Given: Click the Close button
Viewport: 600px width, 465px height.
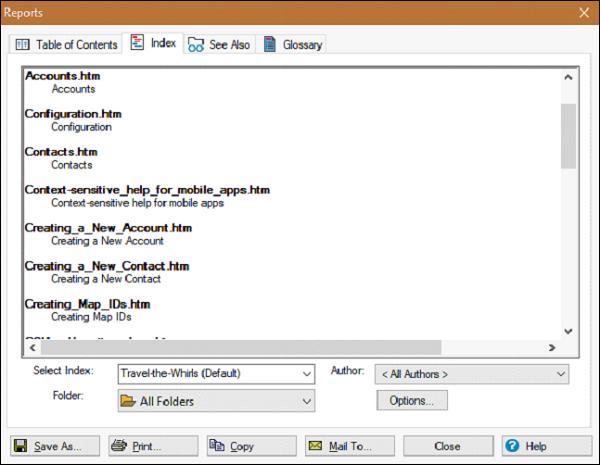Looking at the screenshot, I should [x=448, y=446].
